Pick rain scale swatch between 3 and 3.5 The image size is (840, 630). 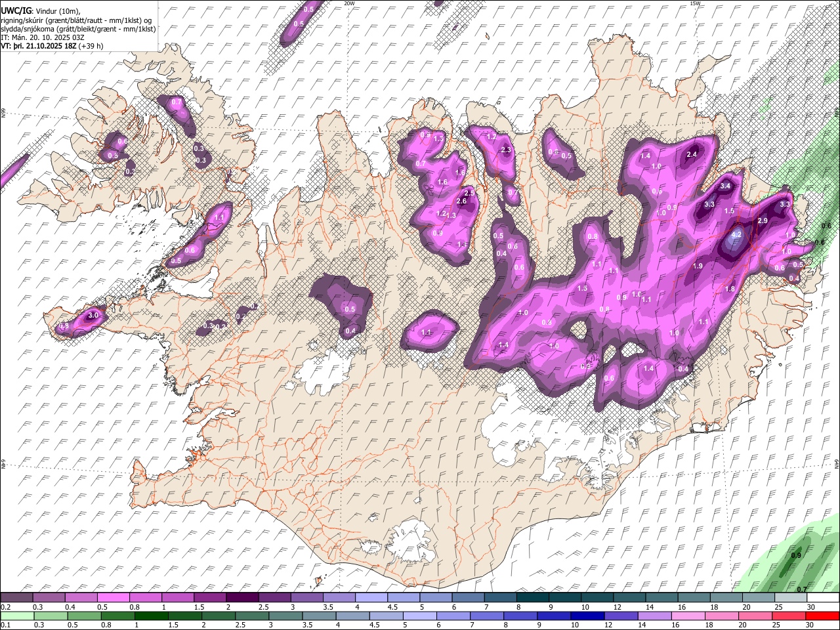click(285, 616)
